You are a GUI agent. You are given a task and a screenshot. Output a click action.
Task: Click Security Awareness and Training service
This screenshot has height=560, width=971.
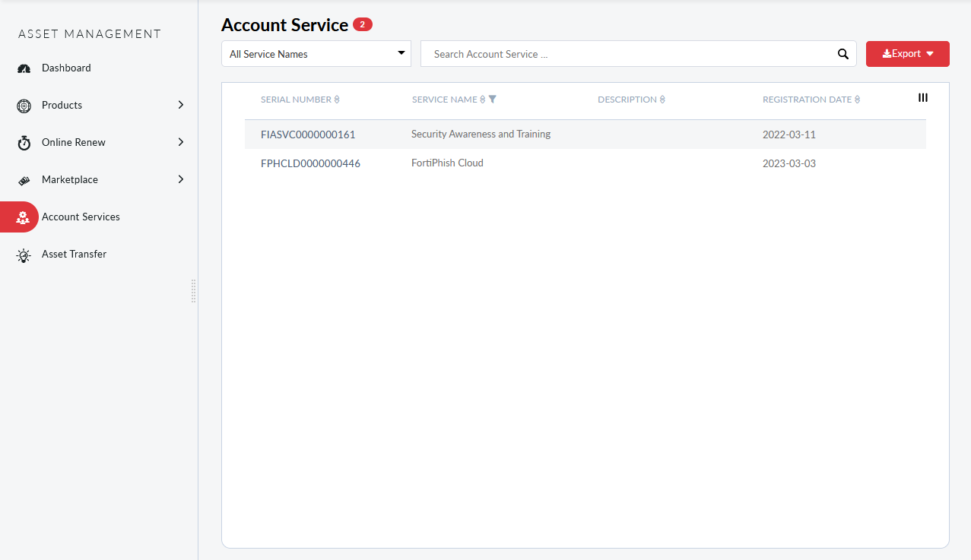tap(481, 134)
